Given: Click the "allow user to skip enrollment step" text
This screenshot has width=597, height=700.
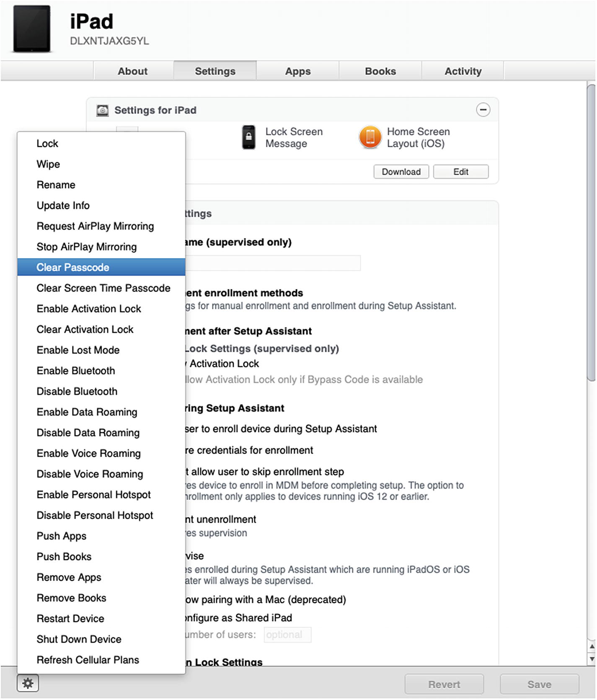Looking at the screenshot, I should pos(268,472).
